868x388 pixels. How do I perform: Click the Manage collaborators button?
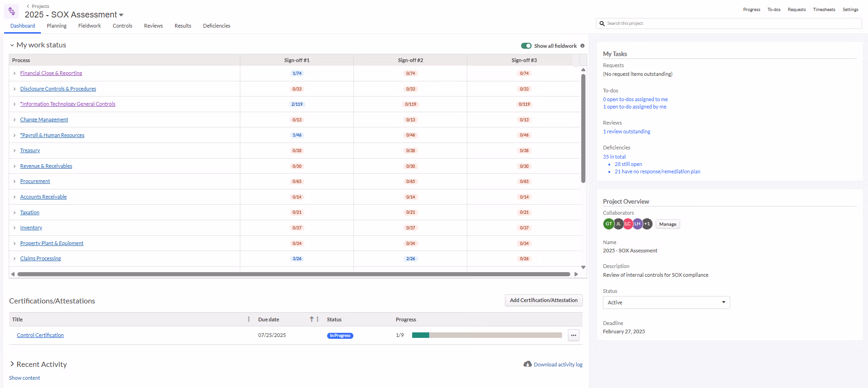pos(668,224)
